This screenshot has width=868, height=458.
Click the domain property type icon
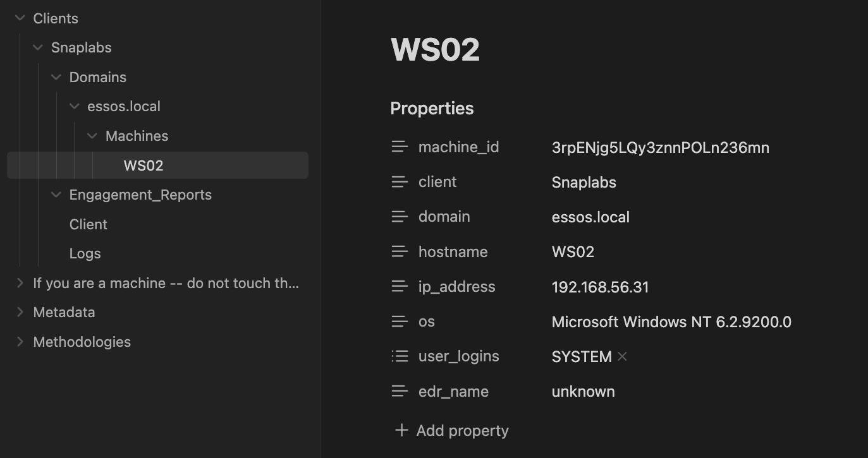(400, 217)
